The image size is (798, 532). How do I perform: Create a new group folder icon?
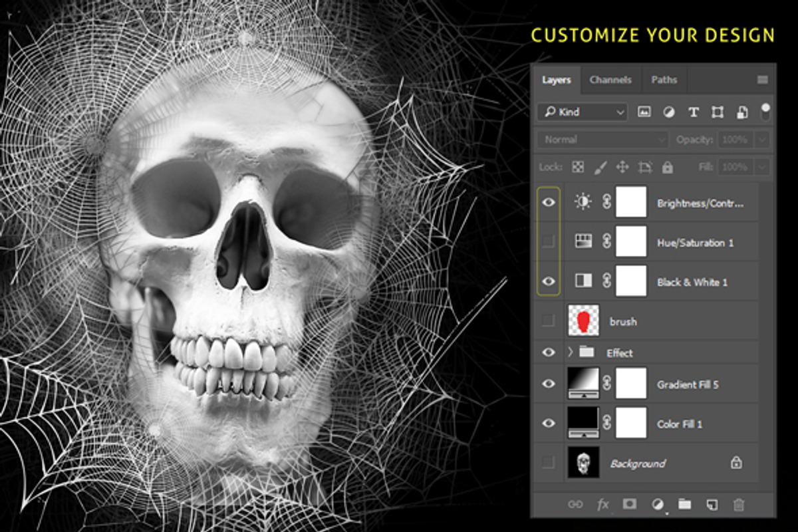pyautogui.click(x=685, y=504)
